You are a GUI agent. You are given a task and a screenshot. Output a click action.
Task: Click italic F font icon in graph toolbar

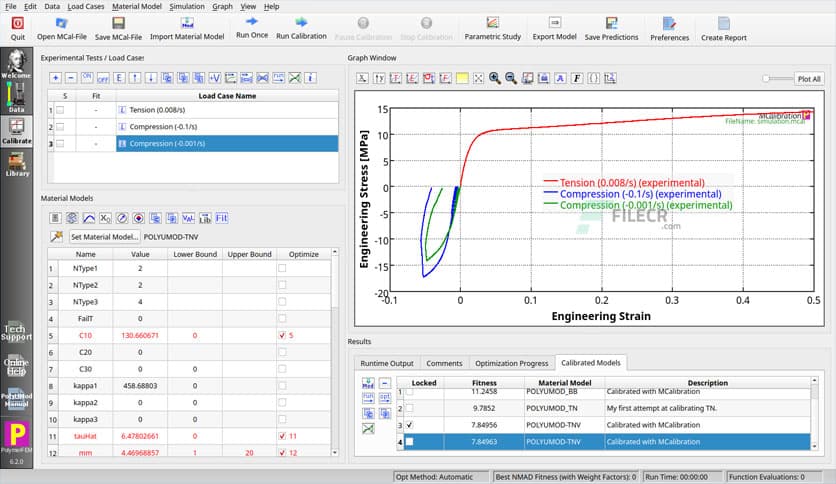click(577, 78)
